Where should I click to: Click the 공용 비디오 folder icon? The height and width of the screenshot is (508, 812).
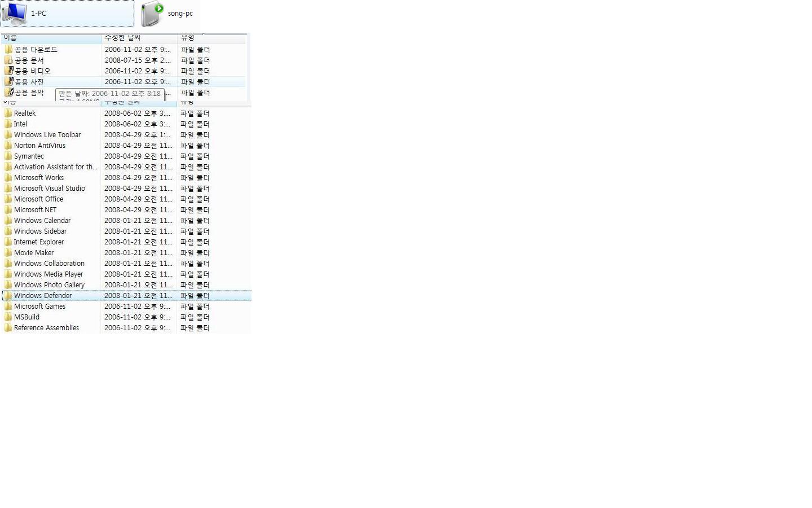tap(8, 71)
